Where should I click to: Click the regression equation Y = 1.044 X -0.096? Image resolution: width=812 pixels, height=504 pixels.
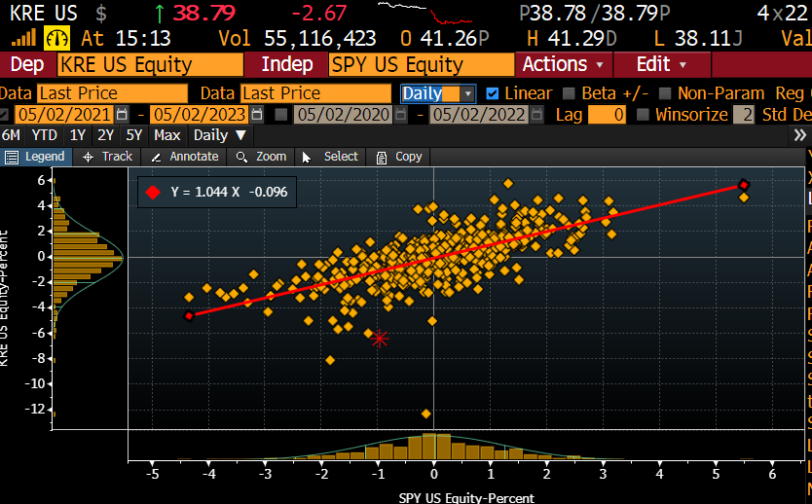pos(229,192)
